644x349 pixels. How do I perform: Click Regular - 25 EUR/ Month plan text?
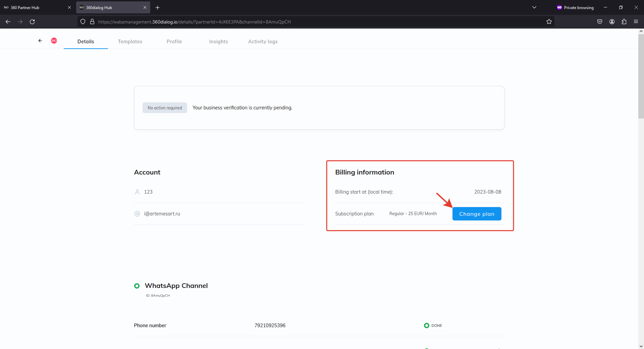413,214
